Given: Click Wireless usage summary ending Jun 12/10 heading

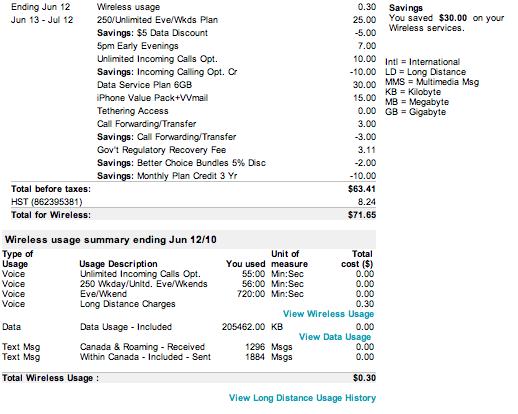Looking at the screenshot, I should [111, 240].
